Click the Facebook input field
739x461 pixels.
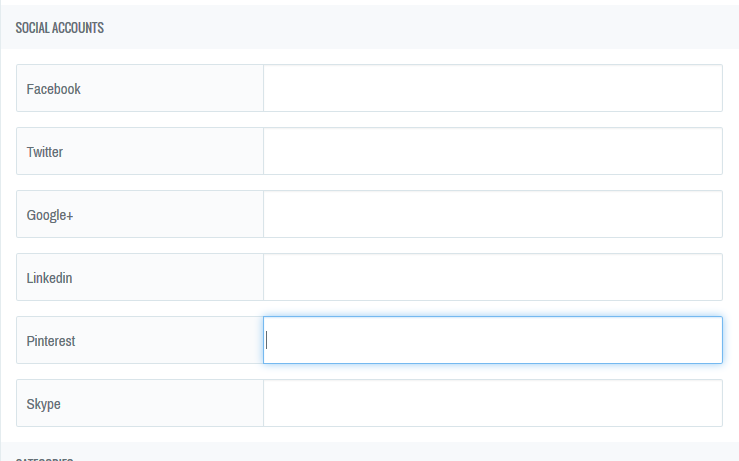[x=492, y=89]
